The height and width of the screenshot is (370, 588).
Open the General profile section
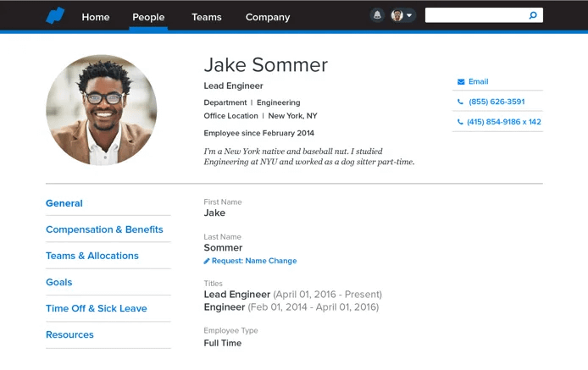(x=64, y=203)
